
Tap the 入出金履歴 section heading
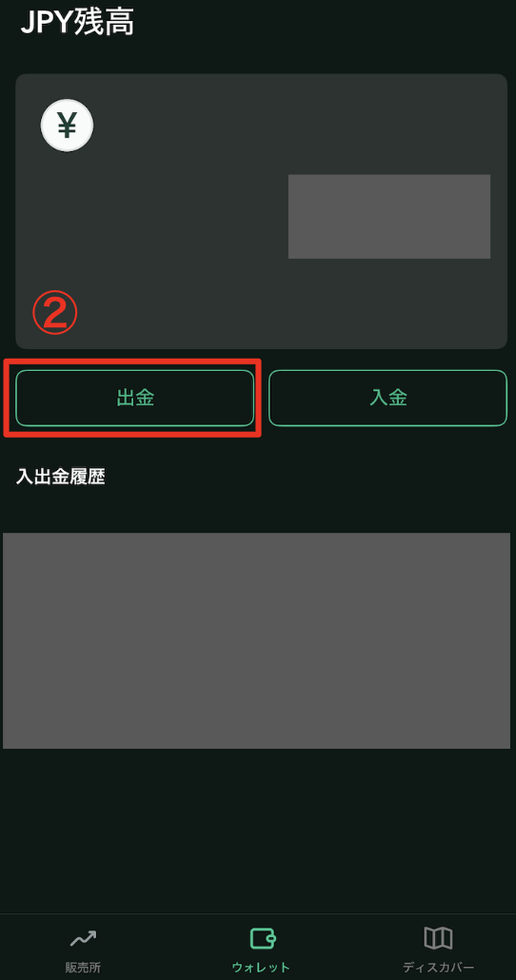61,477
